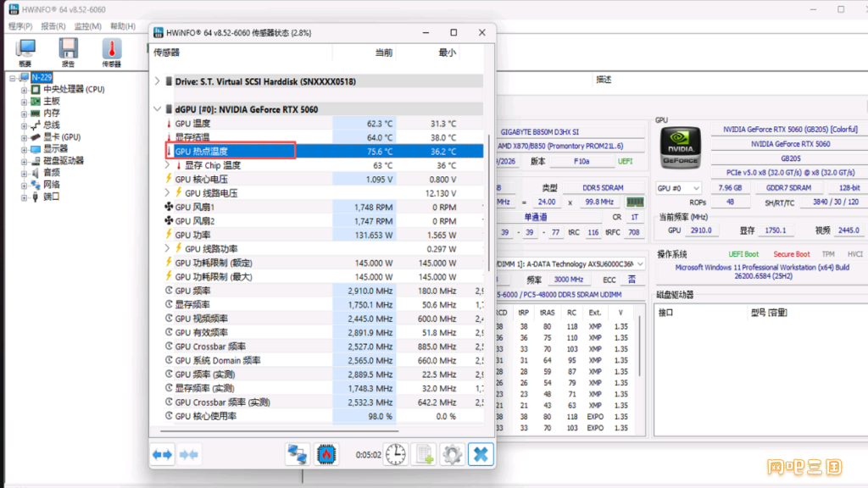The image size is (868, 488).
Task: Click the GPU frequency clock icon
Action: pyautogui.click(x=169, y=291)
